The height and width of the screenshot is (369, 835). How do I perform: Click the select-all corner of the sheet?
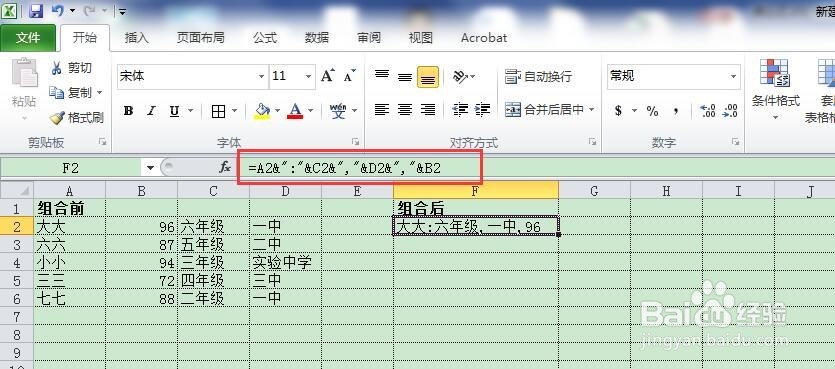point(17,190)
